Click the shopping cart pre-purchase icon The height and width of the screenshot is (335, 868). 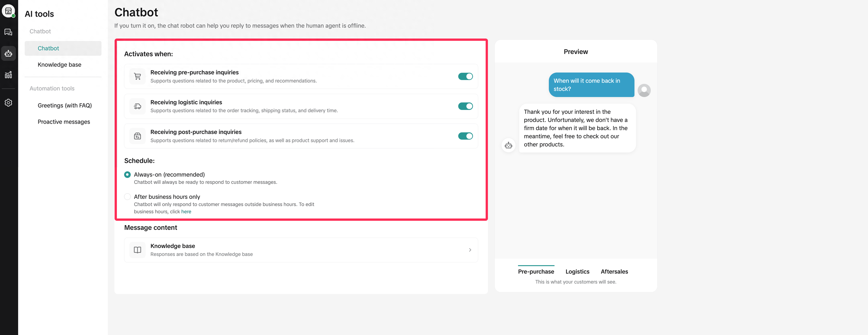pyautogui.click(x=137, y=77)
